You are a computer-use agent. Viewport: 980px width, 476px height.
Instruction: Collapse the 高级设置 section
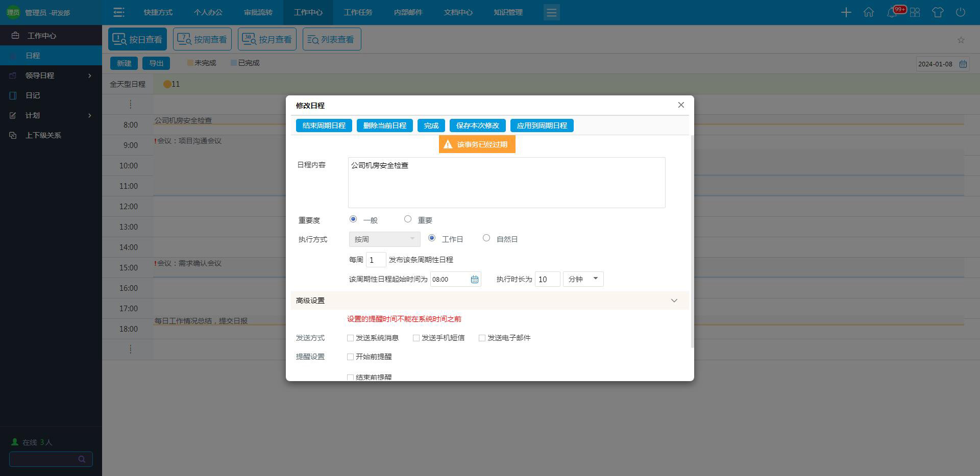pos(674,300)
